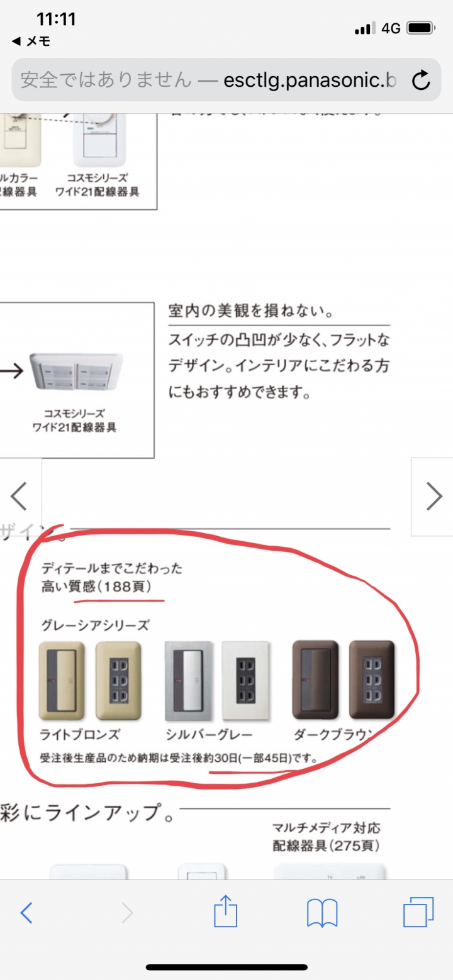Tap the ライトブロンズ switch plate image
The width and height of the screenshot is (453, 980).
pyautogui.click(x=62, y=681)
